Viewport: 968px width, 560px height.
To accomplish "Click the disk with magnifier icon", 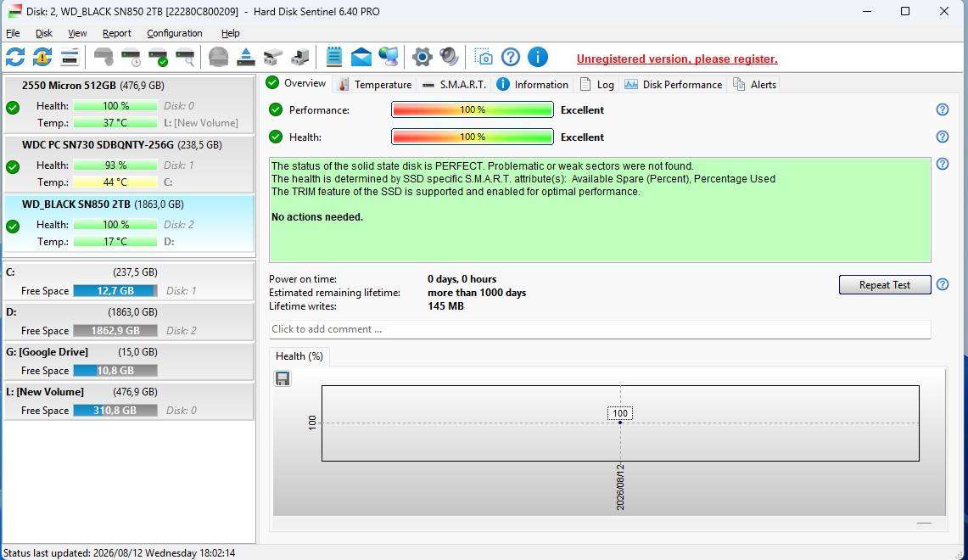I will point(185,58).
